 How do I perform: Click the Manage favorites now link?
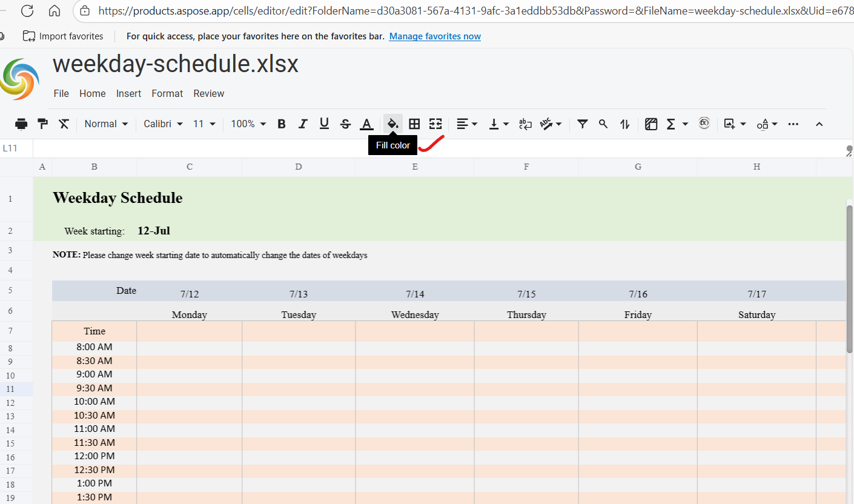point(435,36)
